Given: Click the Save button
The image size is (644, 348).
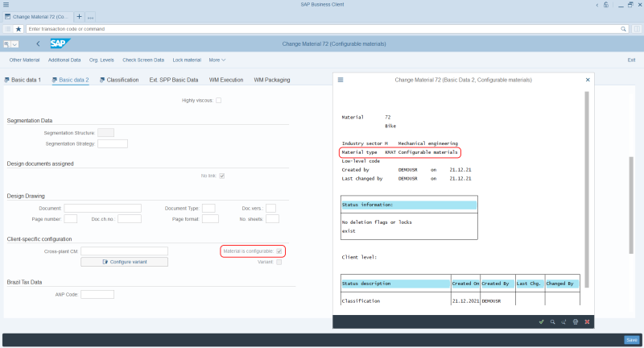Looking at the screenshot, I should [x=632, y=340].
